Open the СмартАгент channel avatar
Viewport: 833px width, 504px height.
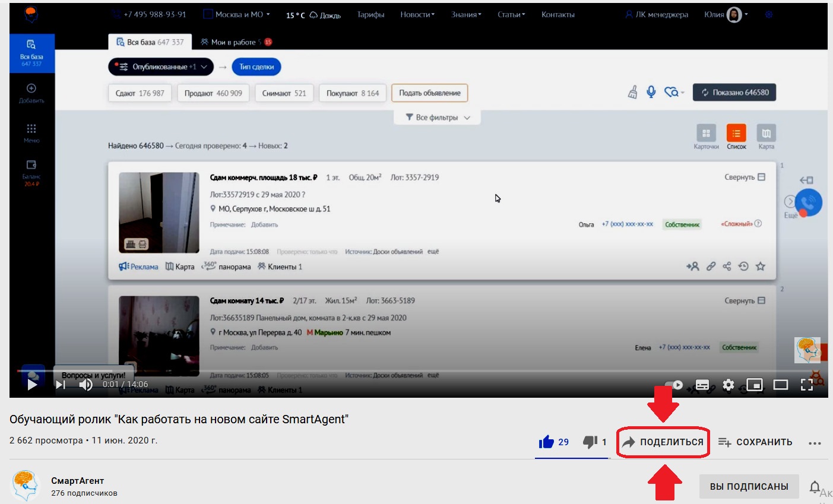point(26,485)
